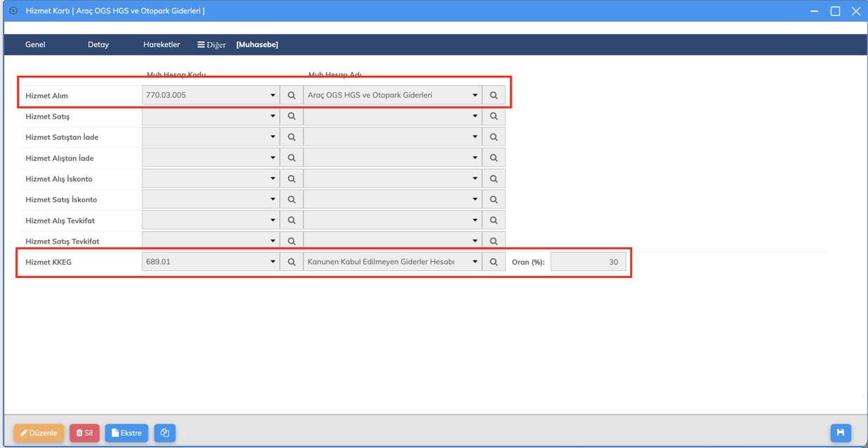Open lookup for Hizmet Alıştan İade code
The width and height of the screenshot is (868, 448).
pos(291,158)
